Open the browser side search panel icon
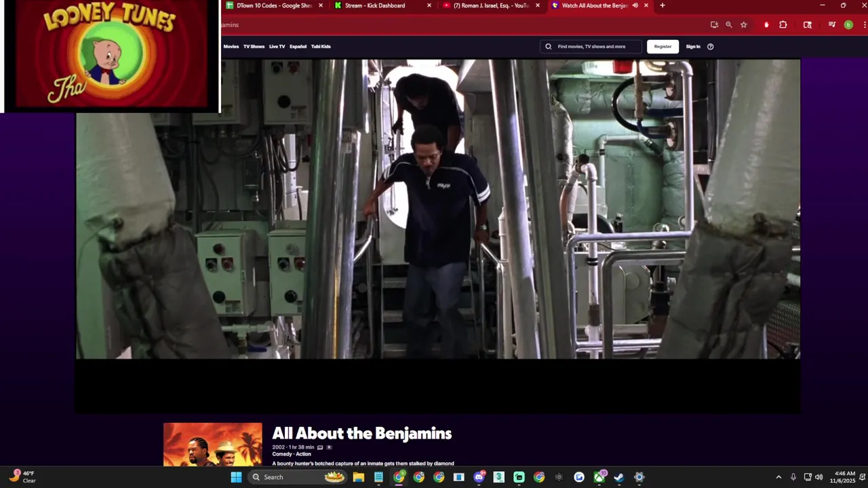 click(807, 25)
